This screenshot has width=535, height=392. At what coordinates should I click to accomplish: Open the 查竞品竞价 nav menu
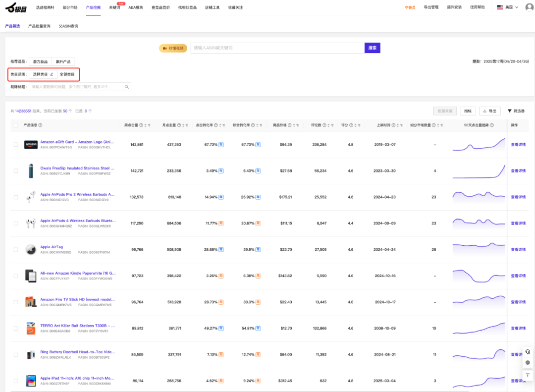pyautogui.click(x=160, y=7)
